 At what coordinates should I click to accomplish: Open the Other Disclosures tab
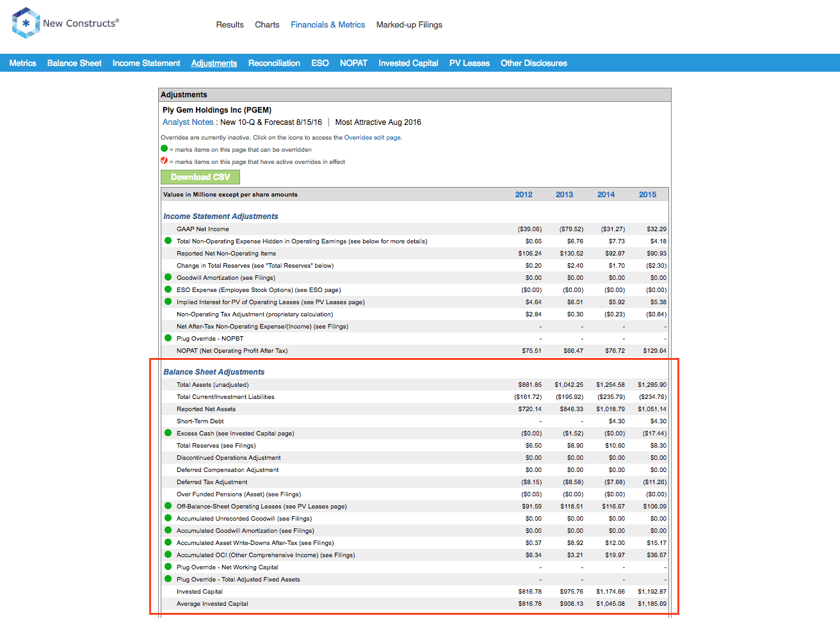pyautogui.click(x=534, y=63)
